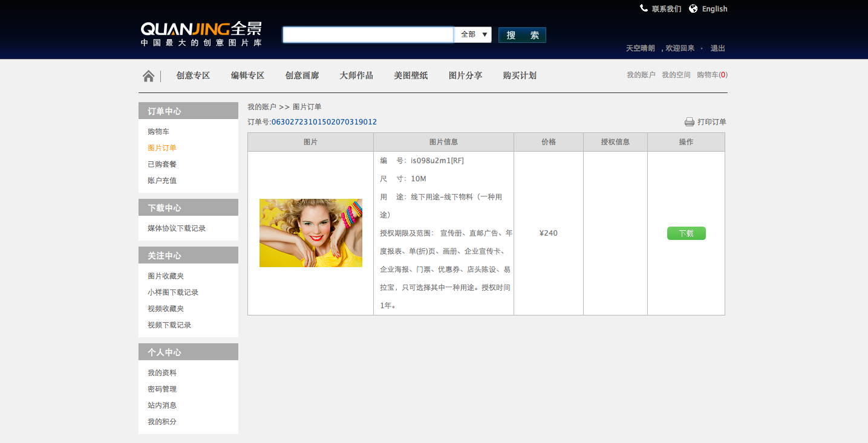868x443 pixels.
Task: Click the 搜索 search button
Action: point(522,35)
